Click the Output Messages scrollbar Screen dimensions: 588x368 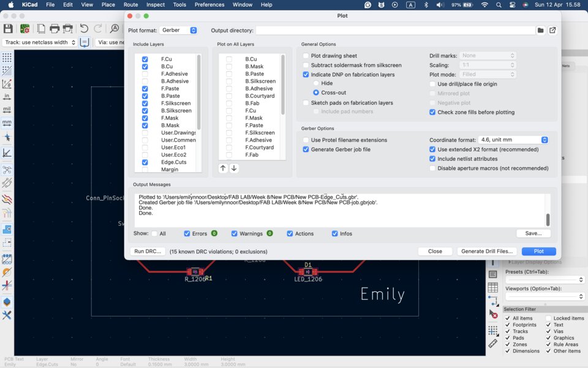click(x=548, y=220)
